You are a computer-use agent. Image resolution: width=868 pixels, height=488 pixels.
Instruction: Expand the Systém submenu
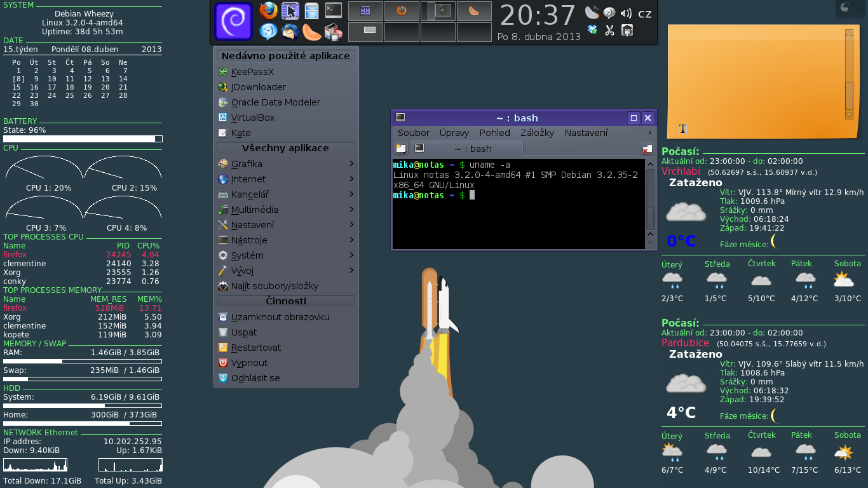pyautogui.click(x=286, y=255)
